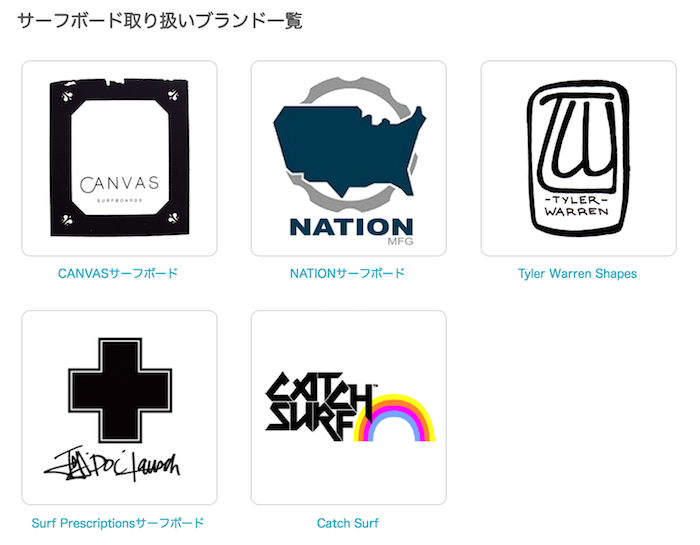Image resolution: width=700 pixels, height=545 pixels.
Task: Click the CANVAS wordmark inside black frame
Action: point(120,184)
